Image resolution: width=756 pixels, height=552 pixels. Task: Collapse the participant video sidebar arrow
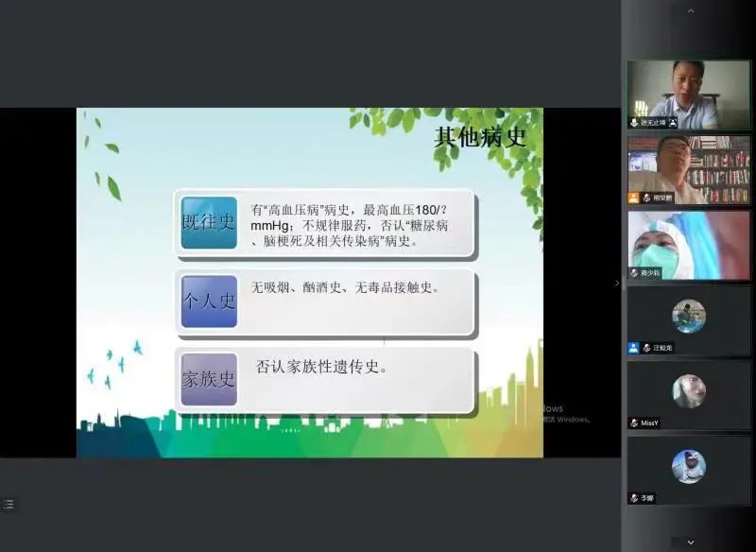pyautogui.click(x=618, y=283)
